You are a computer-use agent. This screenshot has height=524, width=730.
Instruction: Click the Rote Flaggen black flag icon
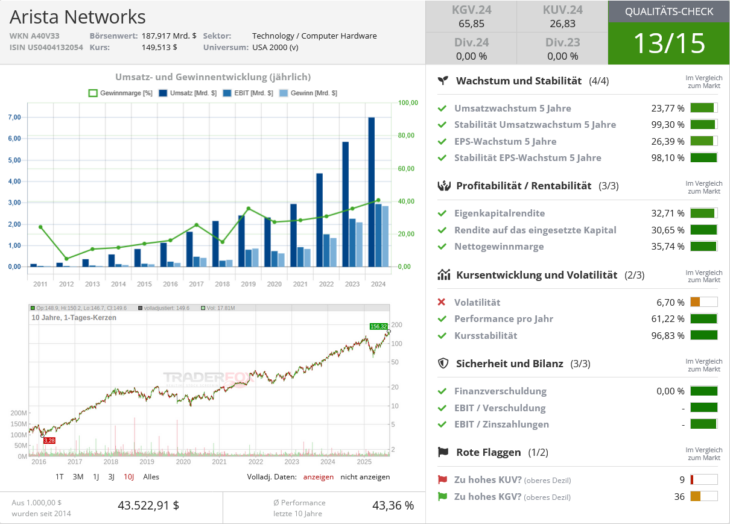443,452
